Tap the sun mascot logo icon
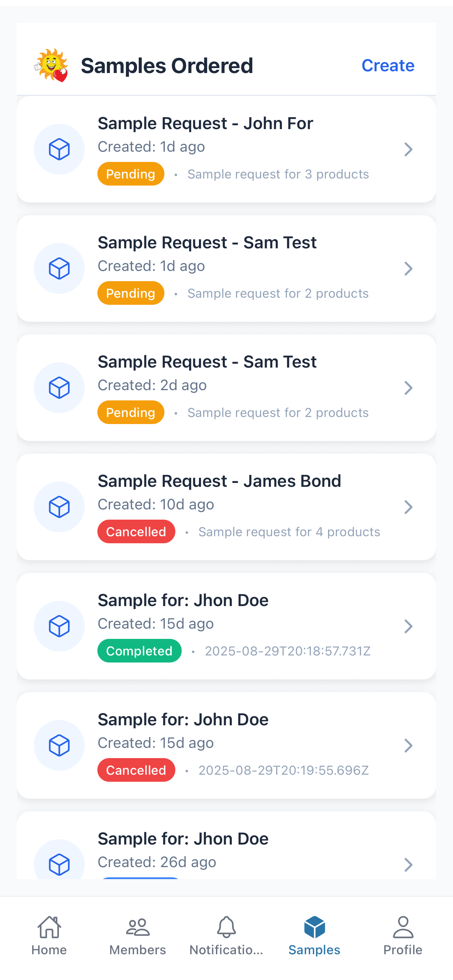453x980 pixels. (51, 65)
